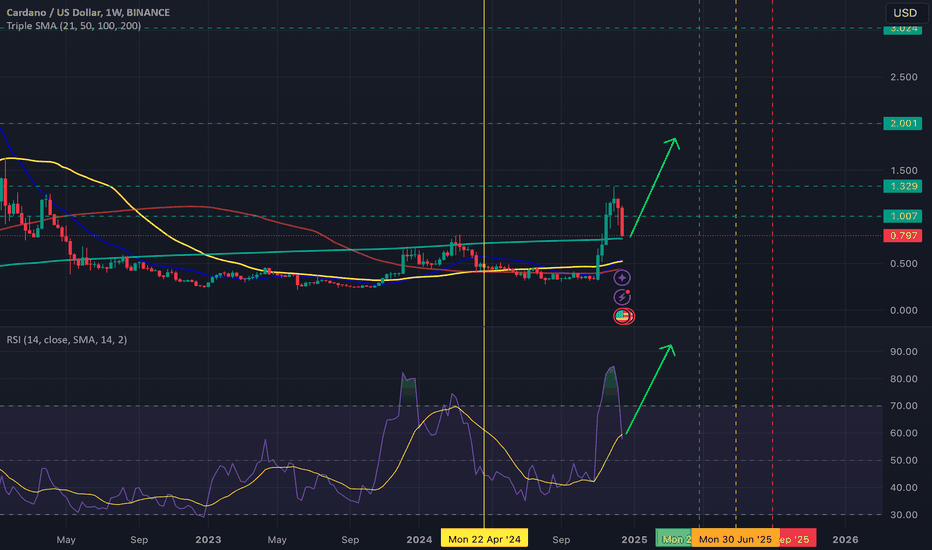Click the purple star event icon
Viewport: 932px width, 550px height.
coord(622,278)
